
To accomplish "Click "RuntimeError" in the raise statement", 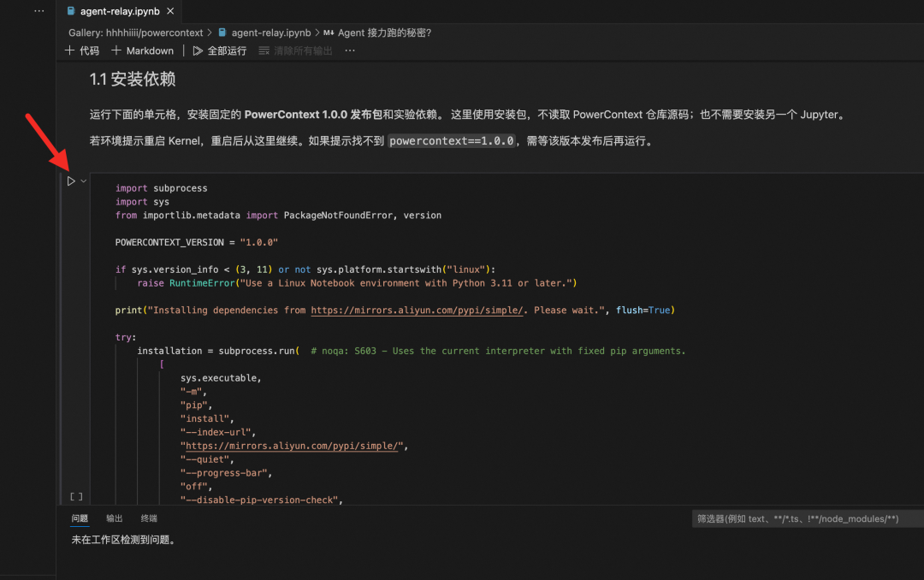I will point(202,283).
